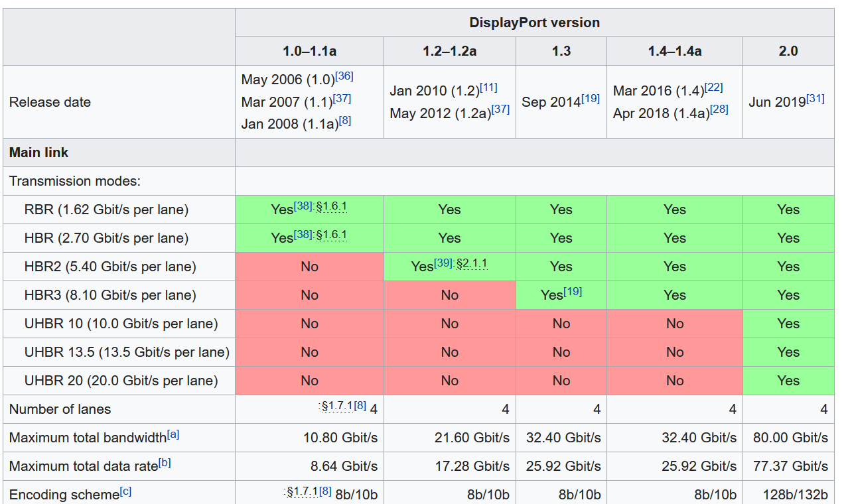The image size is (848, 504).
Task: Click the green 'Yes' cell for UHBR 20 under 2.0
Action: [788, 381]
